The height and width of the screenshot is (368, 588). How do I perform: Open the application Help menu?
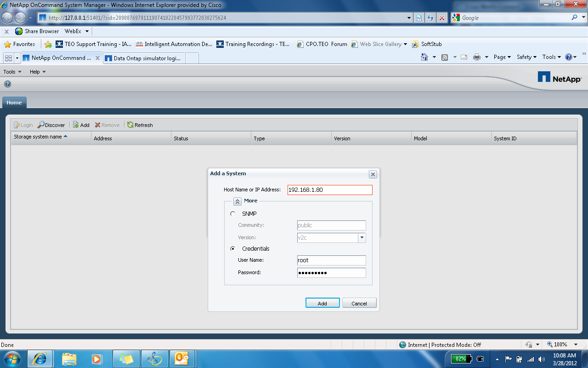point(38,72)
